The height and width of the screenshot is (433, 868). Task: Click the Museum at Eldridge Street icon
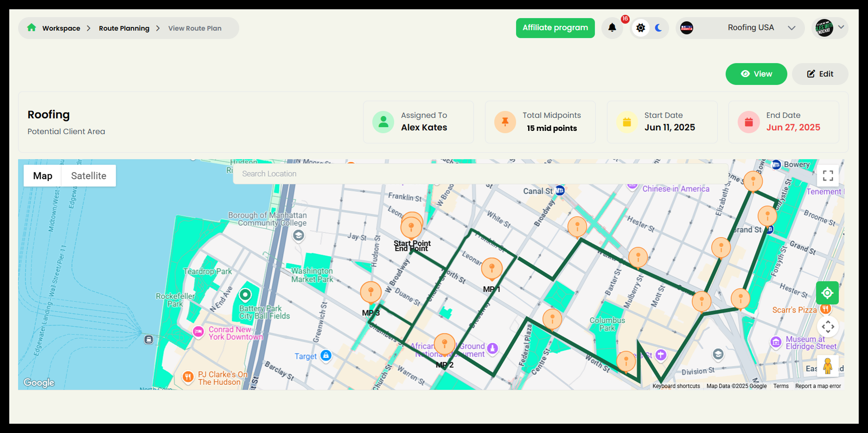[776, 343]
